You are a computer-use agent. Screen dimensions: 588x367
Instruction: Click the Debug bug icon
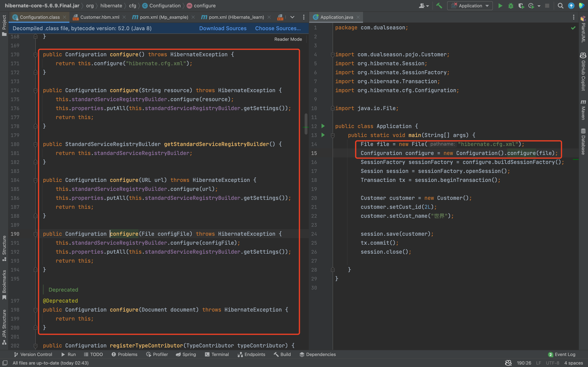[x=510, y=6]
